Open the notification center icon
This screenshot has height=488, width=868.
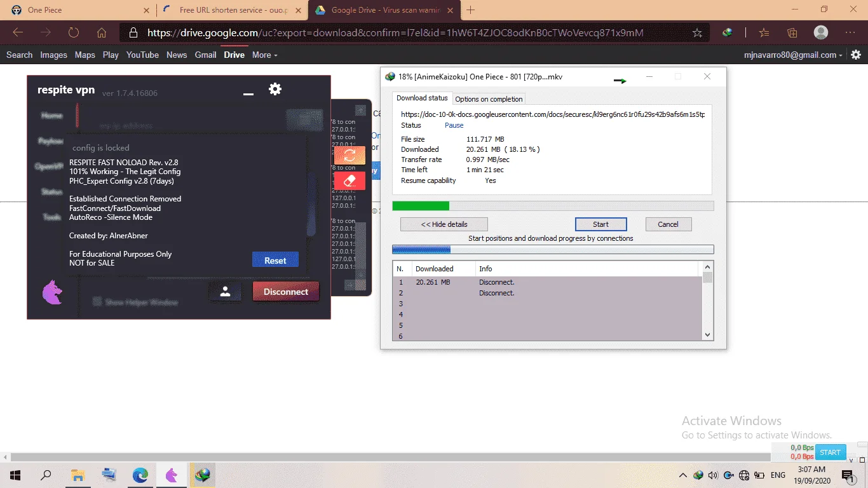tap(847, 475)
